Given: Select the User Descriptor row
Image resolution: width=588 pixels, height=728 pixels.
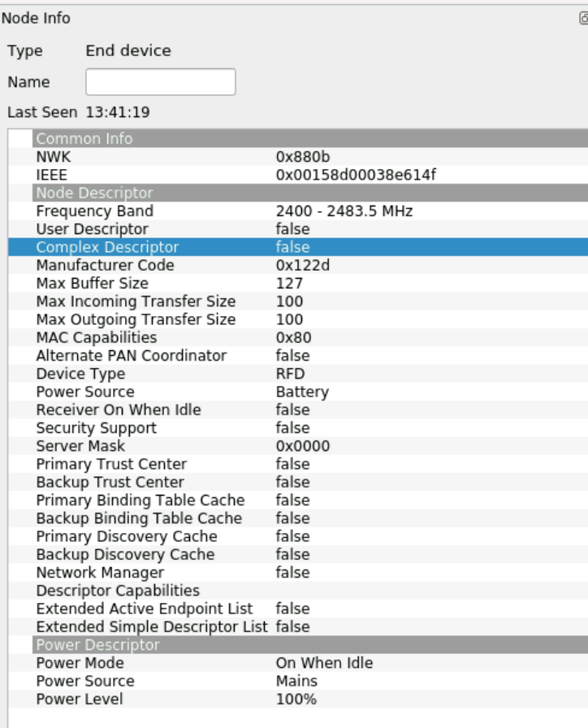Looking at the screenshot, I should [298, 229].
